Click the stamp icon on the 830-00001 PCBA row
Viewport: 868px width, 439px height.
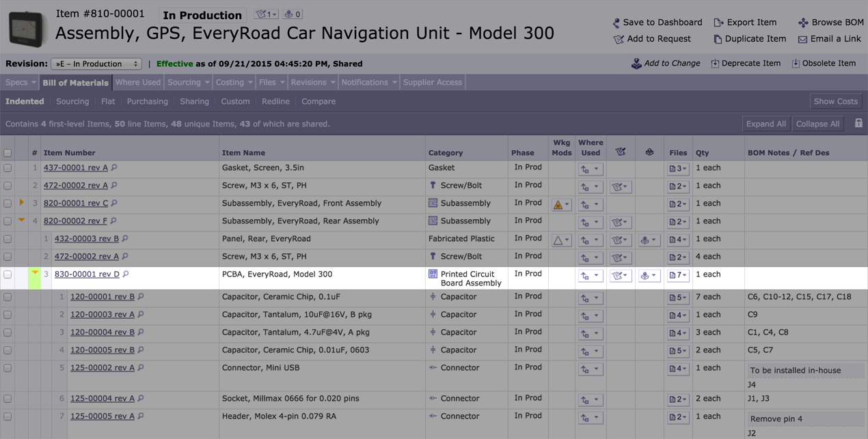click(x=649, y=275)
